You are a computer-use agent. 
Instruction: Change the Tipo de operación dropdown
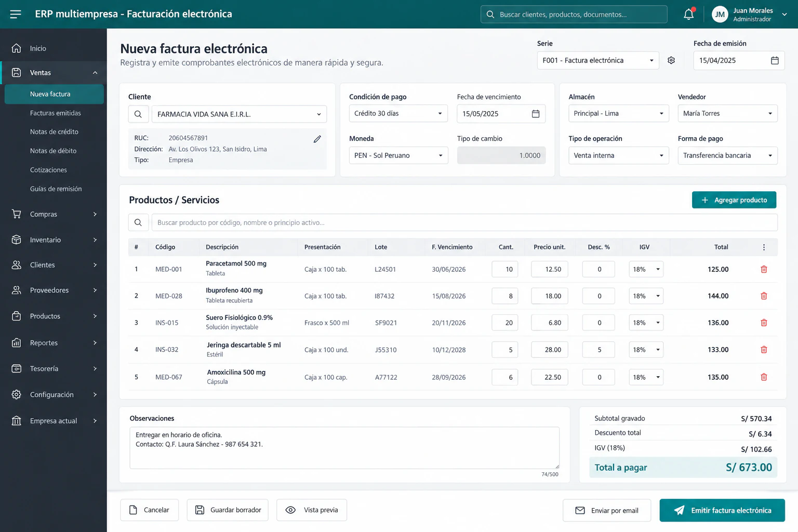tap(618, 155)
